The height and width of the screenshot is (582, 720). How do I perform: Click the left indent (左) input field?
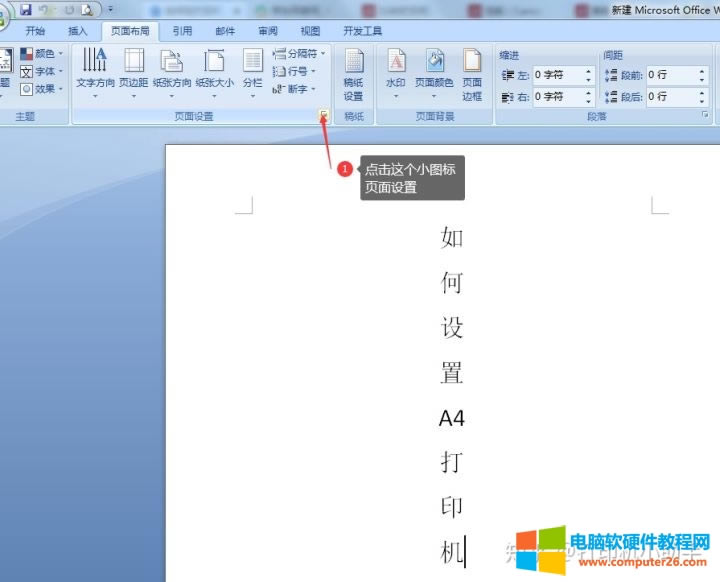(x=556, y=75)
